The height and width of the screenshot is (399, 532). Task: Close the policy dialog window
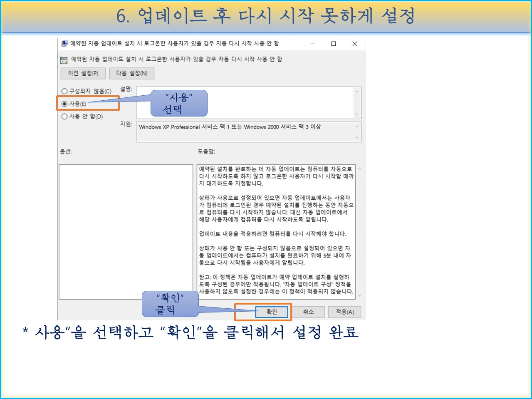(355, 44)
